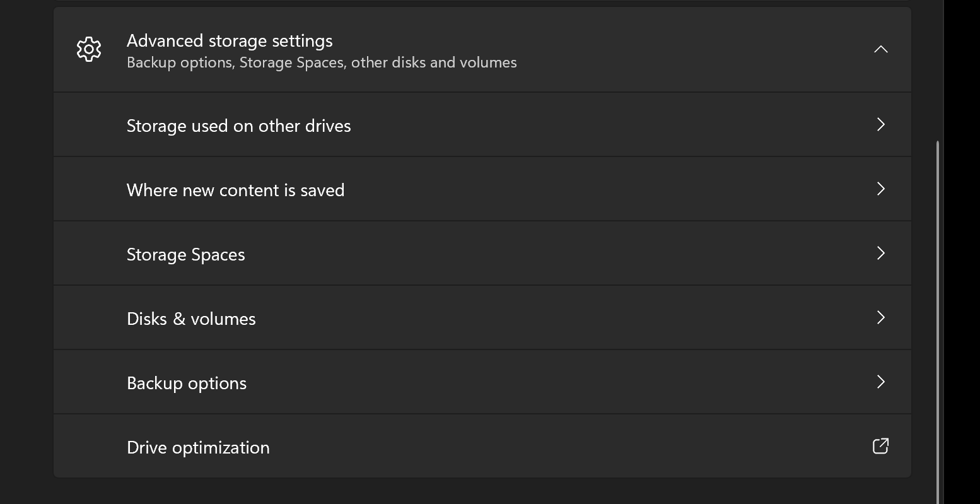
Task: Collapse the Advanced storage settings section using the up chevron
Action: point(881,49)
